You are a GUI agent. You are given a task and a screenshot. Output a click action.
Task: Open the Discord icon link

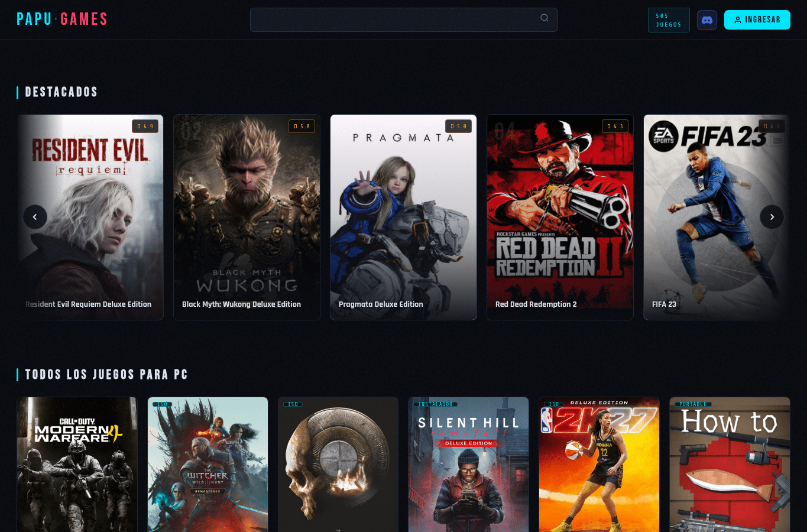point(707,20)
